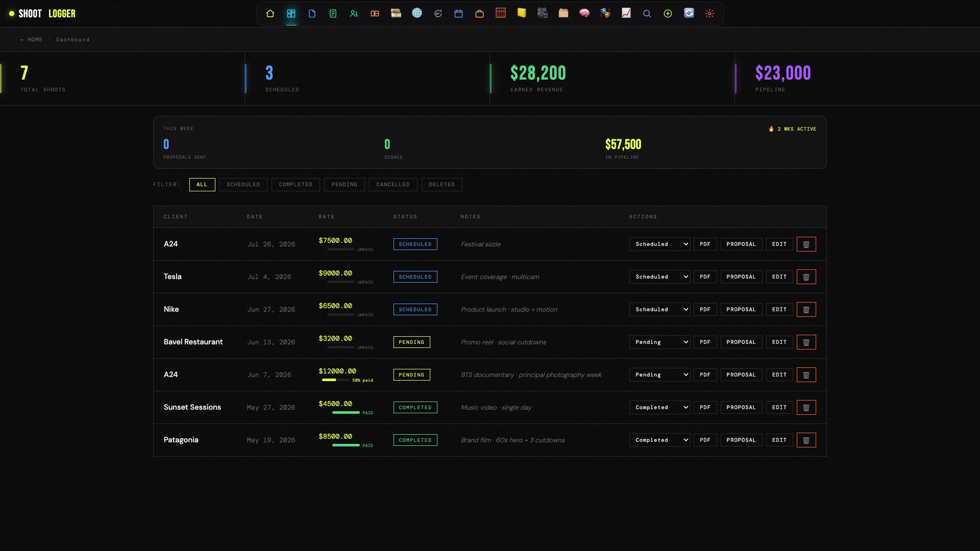Filter shoots by COMPLETED
This screenshot has height=551, width=980.
click(x=296, y=185)
